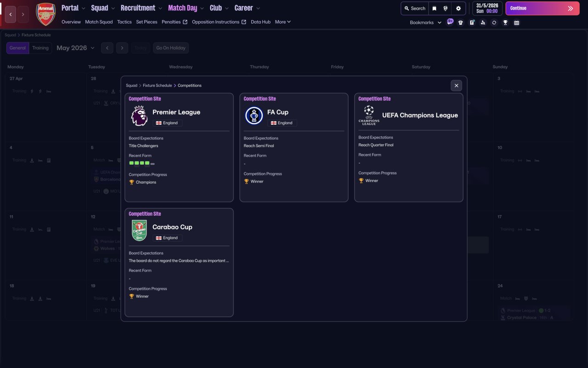Go to previous month in calendar
This screenshot has height=368, width=588.
tap(107, 48)
